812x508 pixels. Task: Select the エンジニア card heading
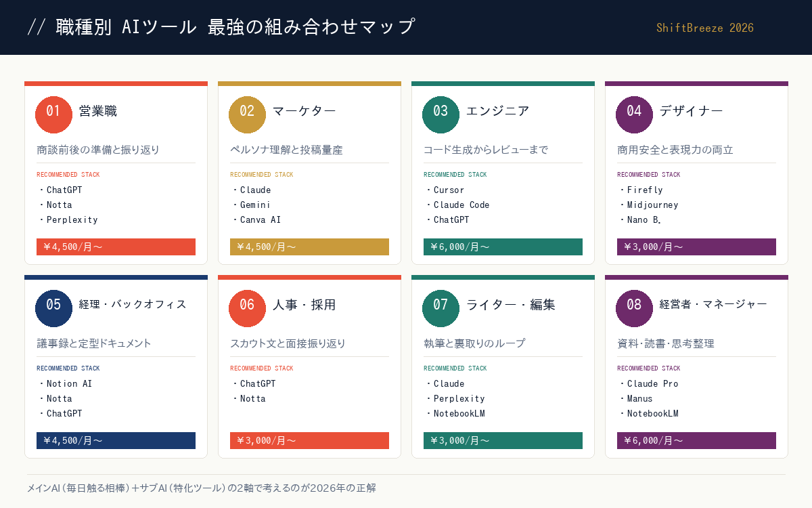click(x=497, y=111)
